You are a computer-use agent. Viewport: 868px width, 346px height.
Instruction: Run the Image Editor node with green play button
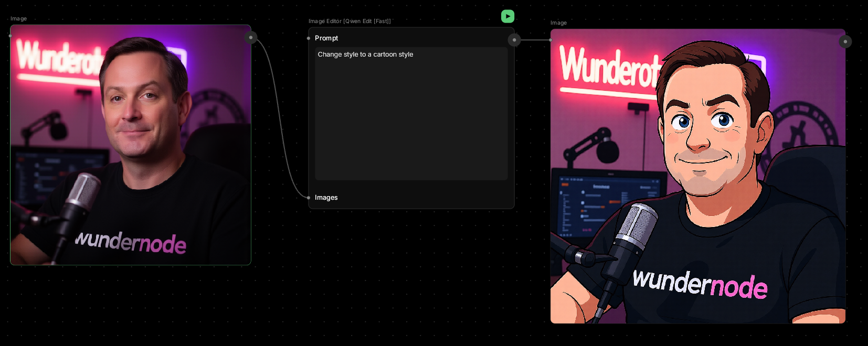[507, 16]
